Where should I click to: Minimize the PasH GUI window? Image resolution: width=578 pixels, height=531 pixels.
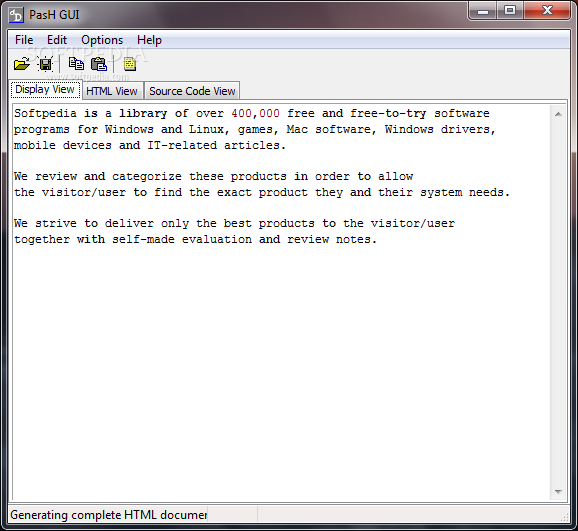(x=483, y=11)
